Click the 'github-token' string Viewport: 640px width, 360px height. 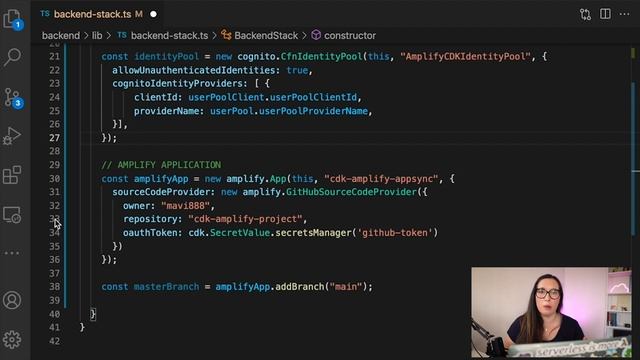(395, 233)
